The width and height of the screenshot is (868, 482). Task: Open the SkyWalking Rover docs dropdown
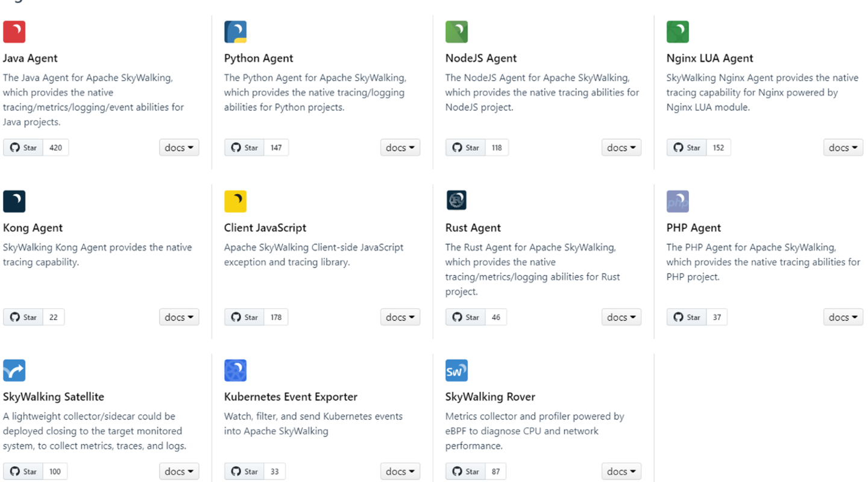[621, 471]
